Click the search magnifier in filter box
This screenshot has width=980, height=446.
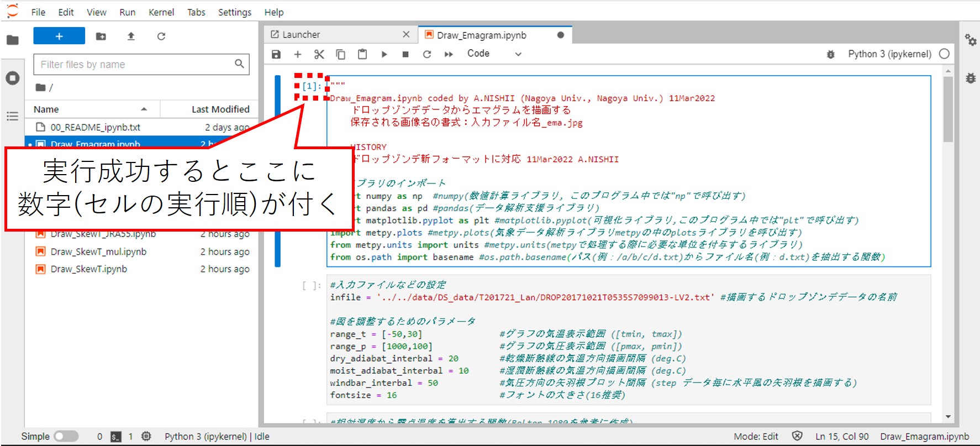[x=239, y=64]
